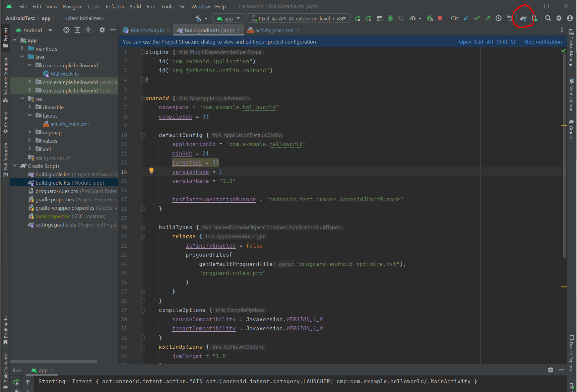
Task: Open the Notifications side panel
Action: click(x=571, y=95)
